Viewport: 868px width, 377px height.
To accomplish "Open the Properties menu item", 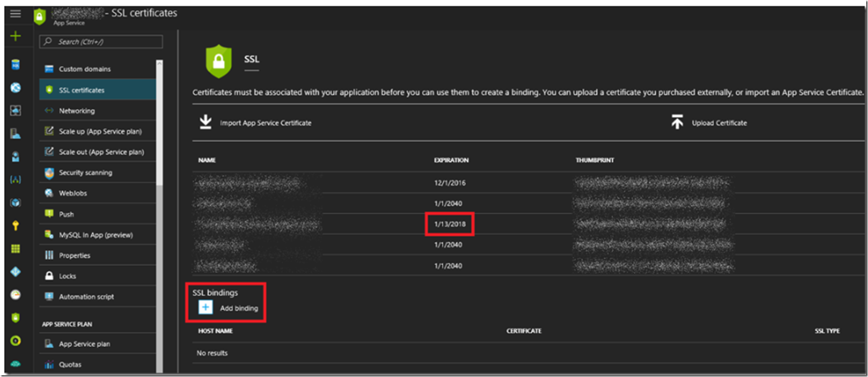I will pos(98,256).
